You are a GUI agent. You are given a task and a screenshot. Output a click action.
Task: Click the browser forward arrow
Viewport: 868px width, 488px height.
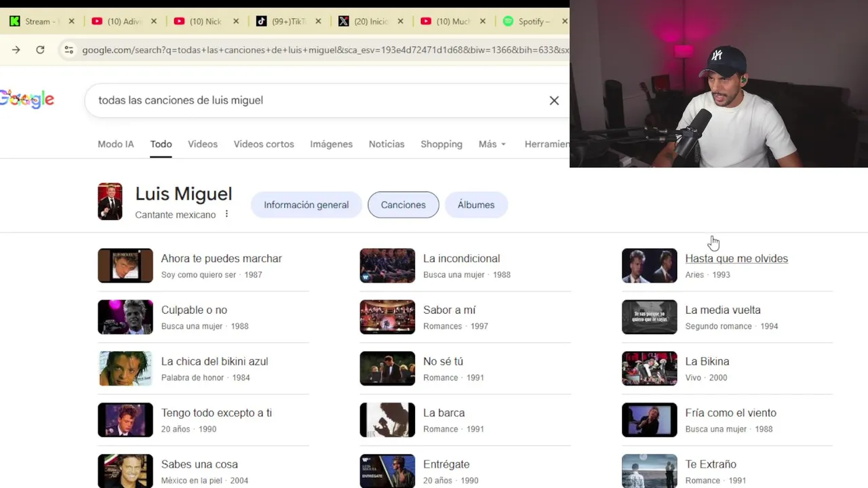click(16, 49)
